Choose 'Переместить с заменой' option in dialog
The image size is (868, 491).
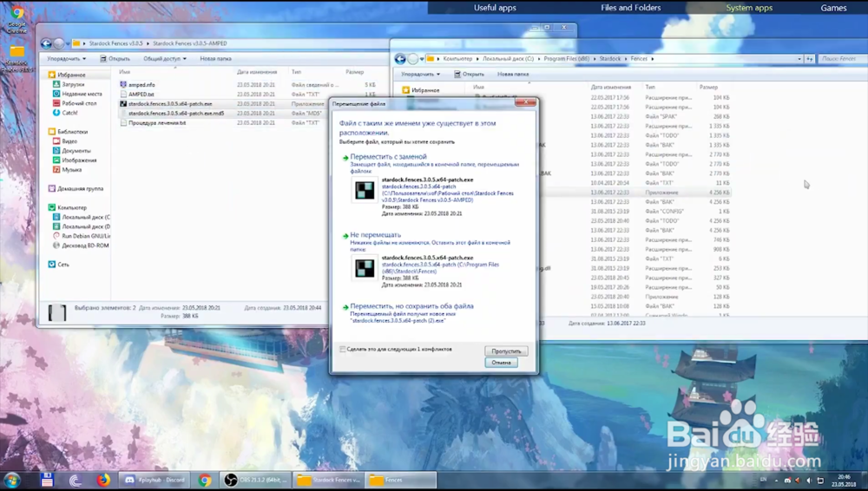[388, 157]
